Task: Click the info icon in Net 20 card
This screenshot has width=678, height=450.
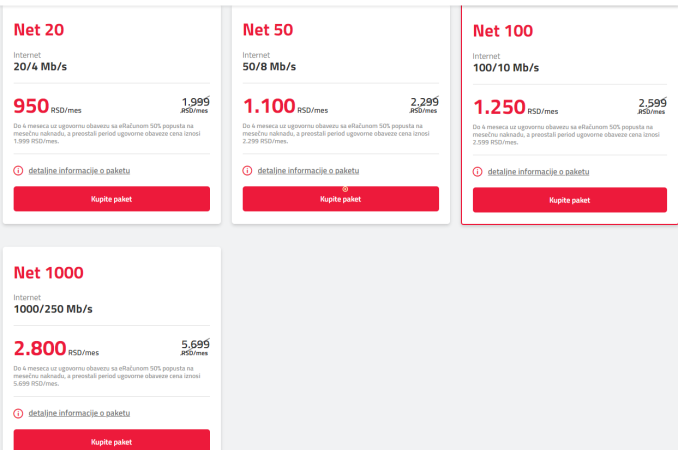Action: (18, 171)
